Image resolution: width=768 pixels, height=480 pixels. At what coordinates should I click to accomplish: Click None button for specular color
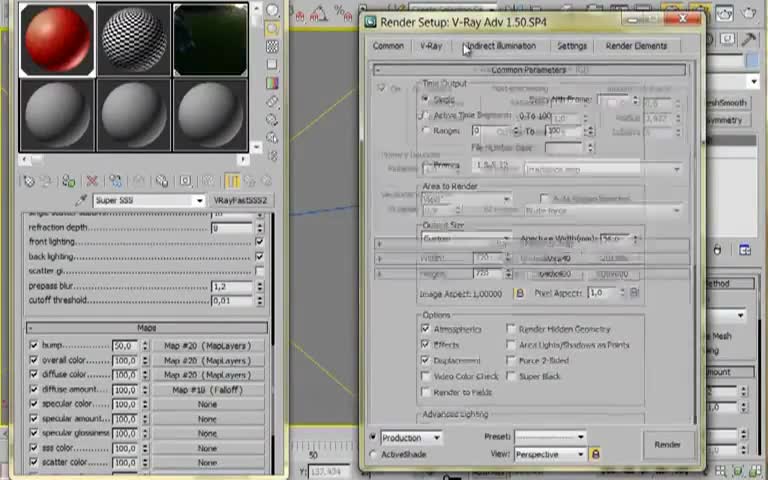tap(208, 404)
